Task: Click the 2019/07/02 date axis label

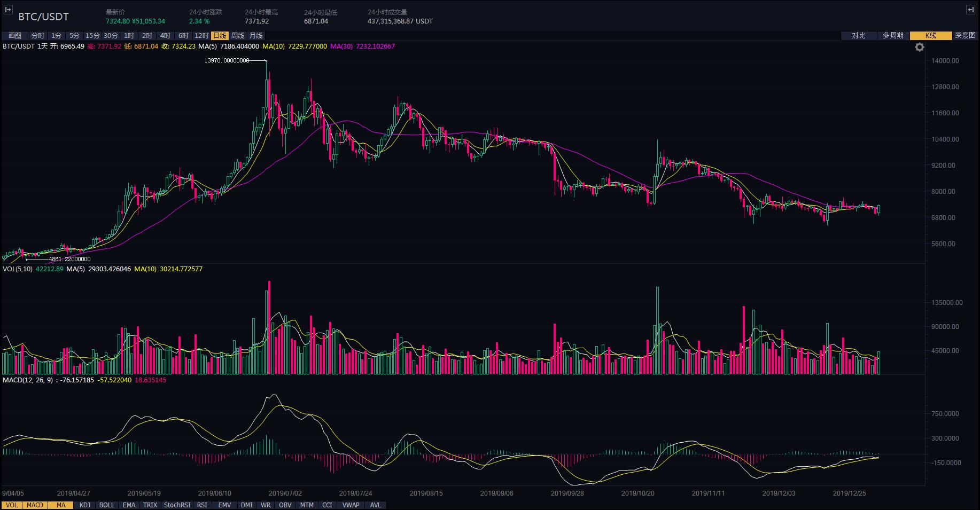Action: (285, 493)
